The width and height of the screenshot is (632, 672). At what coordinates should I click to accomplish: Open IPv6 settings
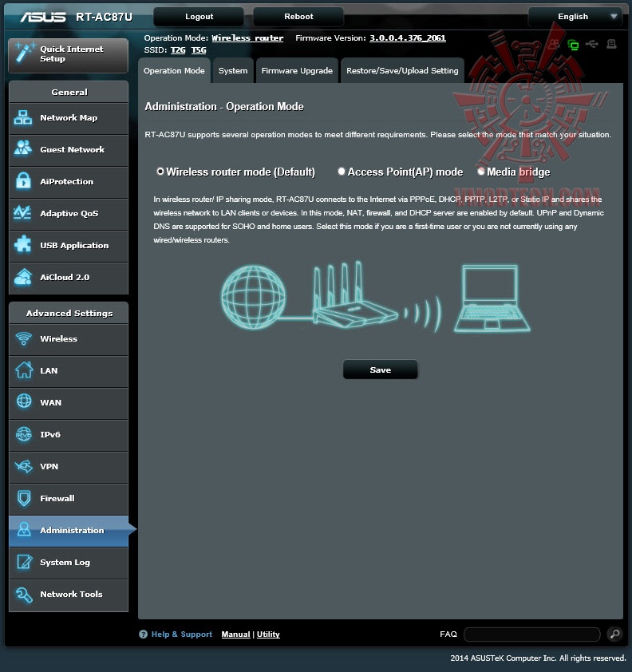pyautogui.click(x=68, y=435)
